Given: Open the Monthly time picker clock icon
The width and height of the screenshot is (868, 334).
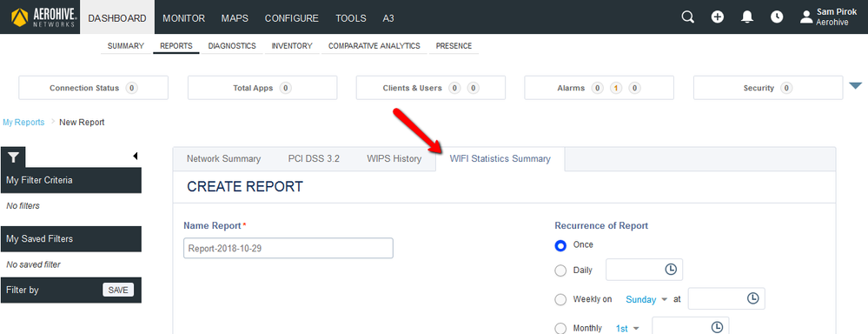Looking at the screenshot, I should (717, 327).
